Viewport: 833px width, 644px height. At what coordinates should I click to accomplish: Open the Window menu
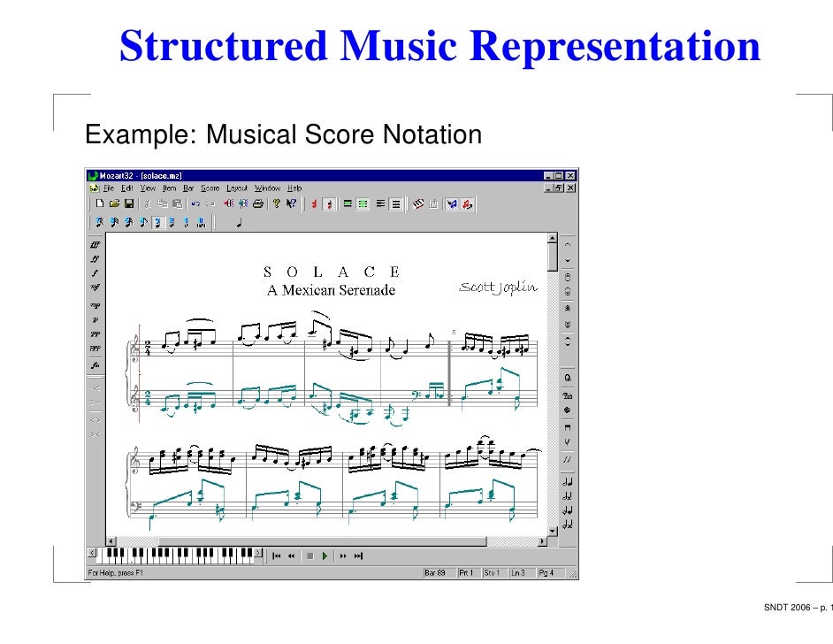point(267,188)
